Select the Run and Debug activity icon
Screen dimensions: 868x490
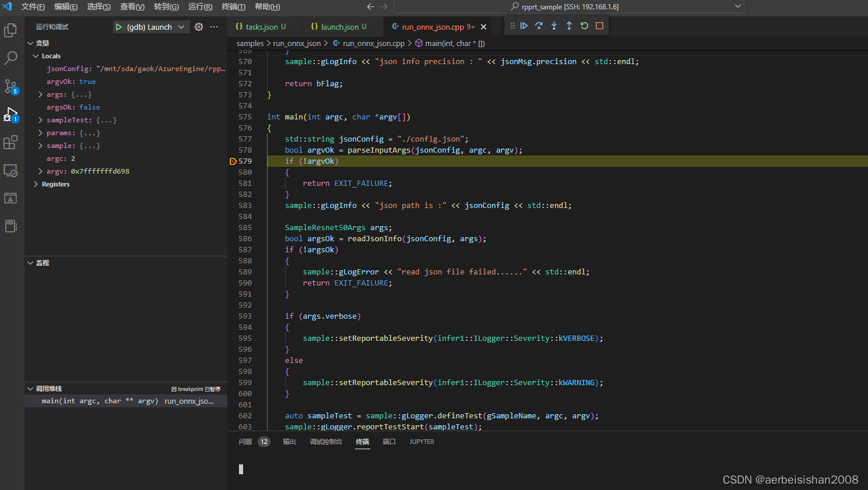click(10, 114)
